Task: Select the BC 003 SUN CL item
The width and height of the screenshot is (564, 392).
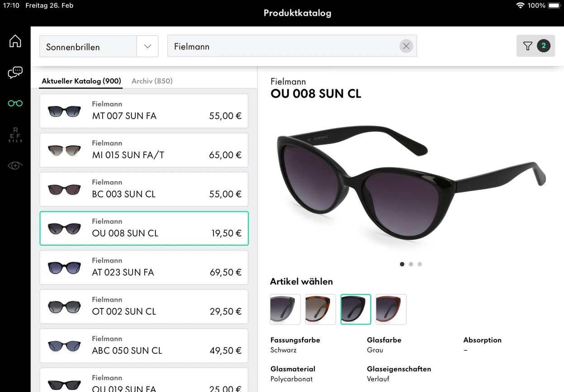Action: point(144,189)
